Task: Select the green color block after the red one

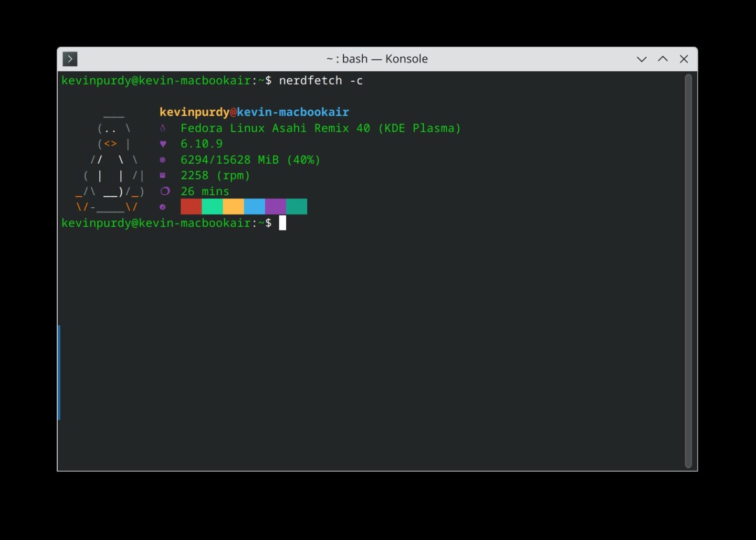Action: (x=212, y=206)
